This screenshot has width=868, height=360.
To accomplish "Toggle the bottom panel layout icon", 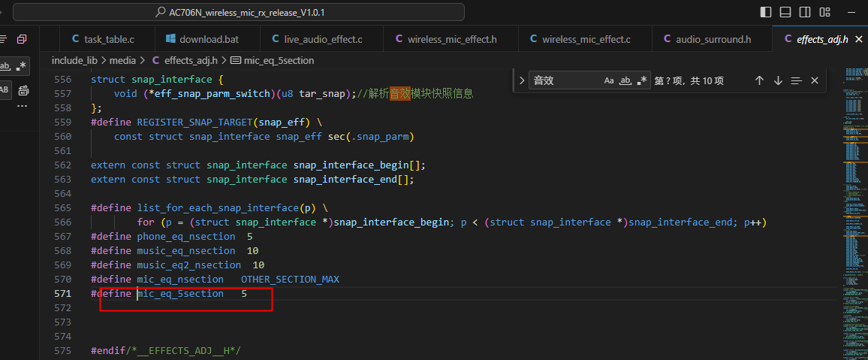I will [785, 11].
